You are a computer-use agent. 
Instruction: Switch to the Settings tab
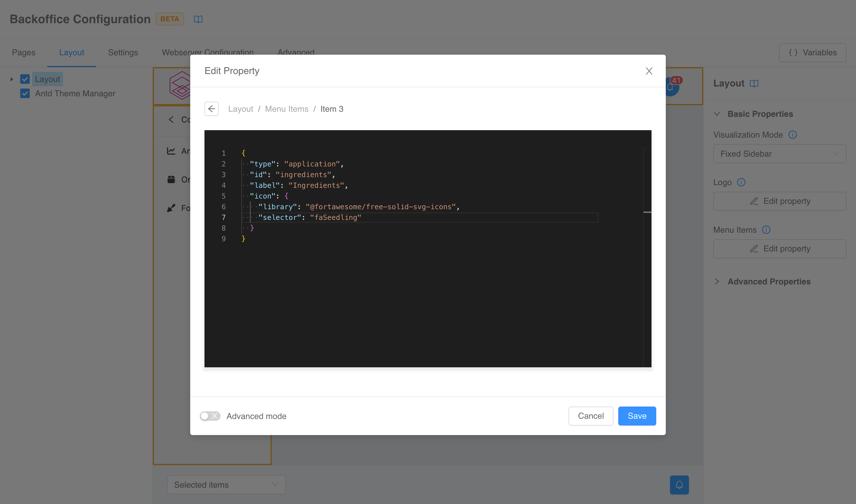pos(123,53)
